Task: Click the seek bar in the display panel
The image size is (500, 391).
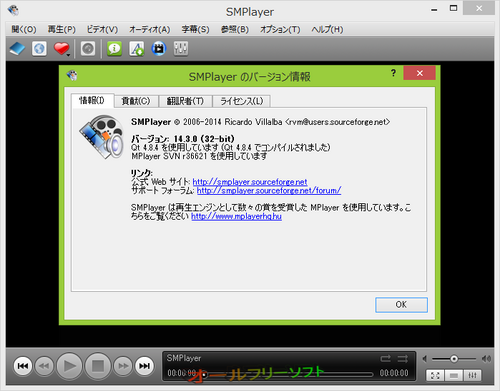Action: pyautogui.click(x=287, y=375)
